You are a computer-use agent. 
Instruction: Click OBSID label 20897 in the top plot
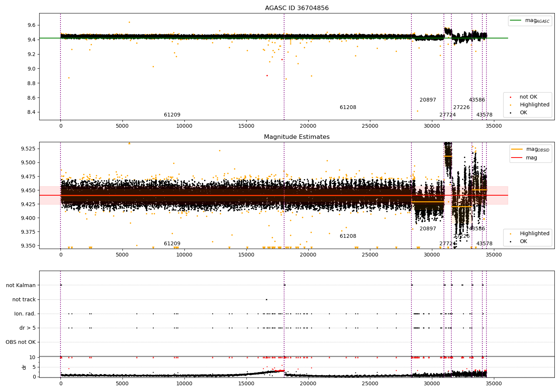pos(428,100)
